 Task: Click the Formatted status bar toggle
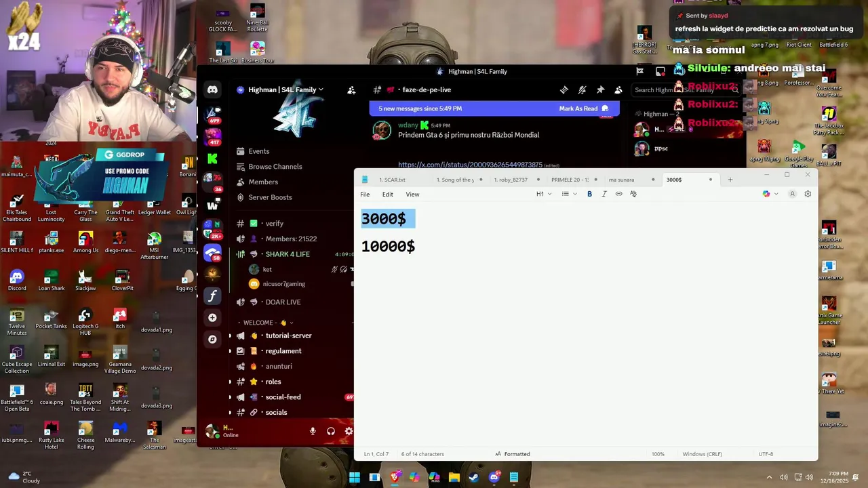(x=513, y=454)
